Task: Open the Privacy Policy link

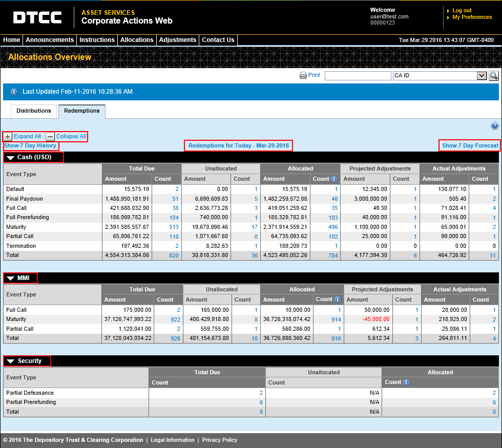Action: tap(219, 440)
